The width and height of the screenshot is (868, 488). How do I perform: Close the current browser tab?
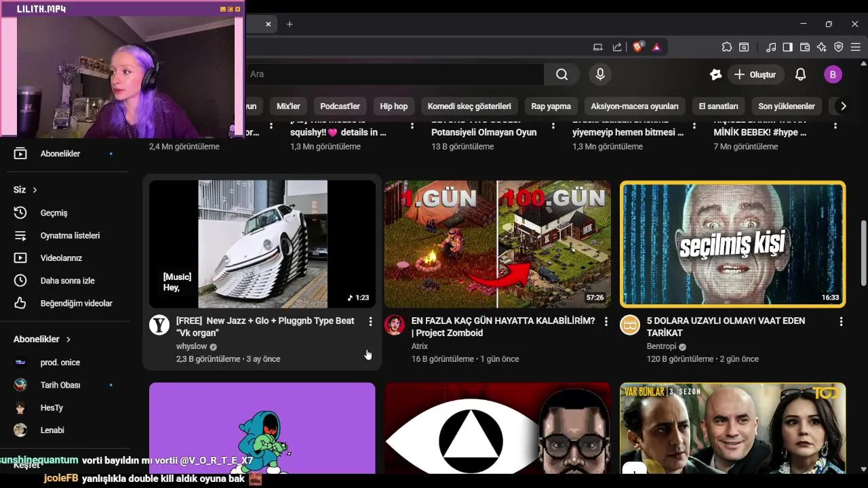[268, 24]
